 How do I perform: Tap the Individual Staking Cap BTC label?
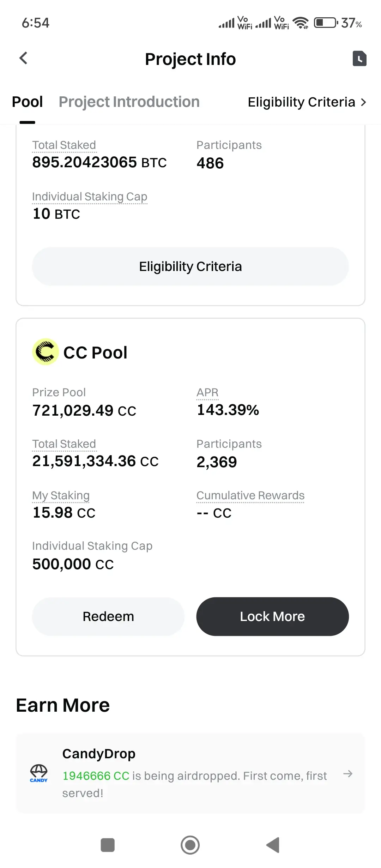(90, 197)
